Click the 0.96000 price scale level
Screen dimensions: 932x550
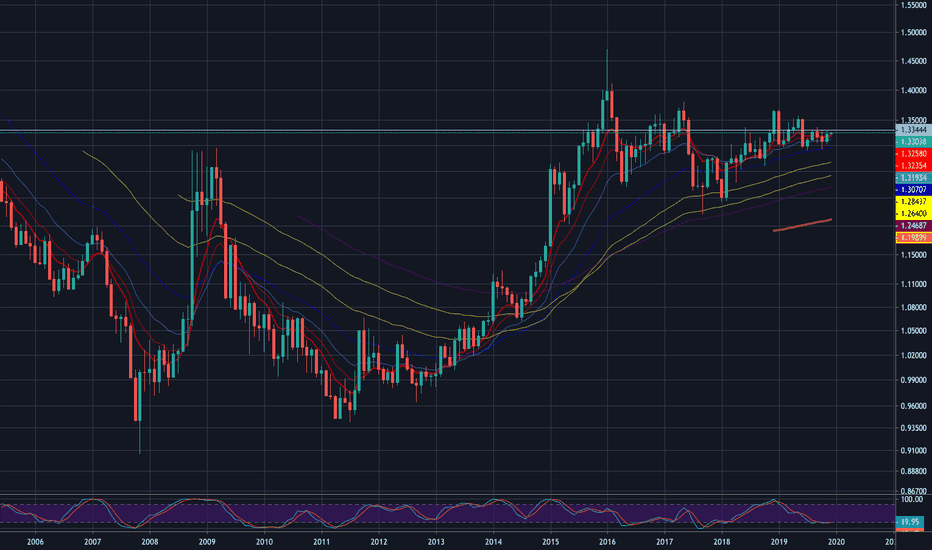coord(912,406)
